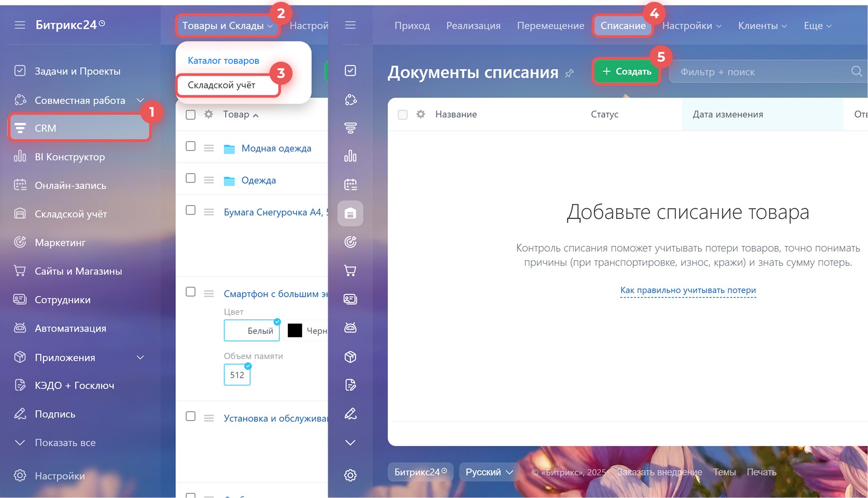Switch to the Приход tab

point(412,26)
